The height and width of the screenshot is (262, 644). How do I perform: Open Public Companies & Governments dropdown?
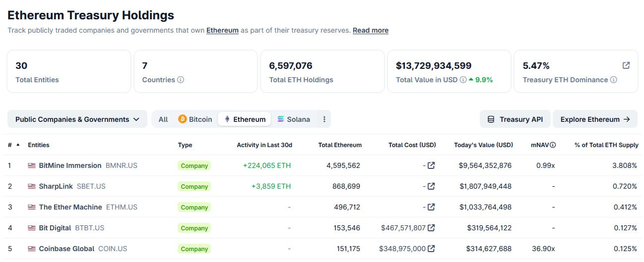(x=77, y=119)
